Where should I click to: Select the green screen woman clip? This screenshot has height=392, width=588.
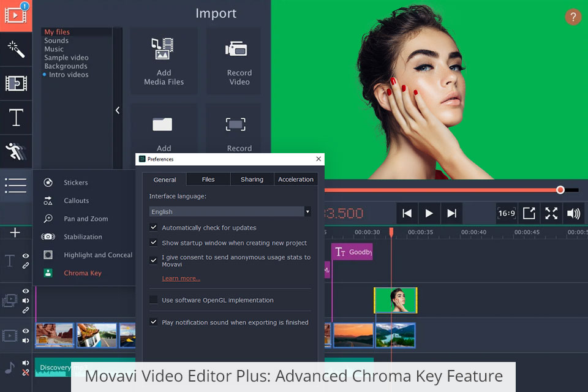click(x=396, y=300)
